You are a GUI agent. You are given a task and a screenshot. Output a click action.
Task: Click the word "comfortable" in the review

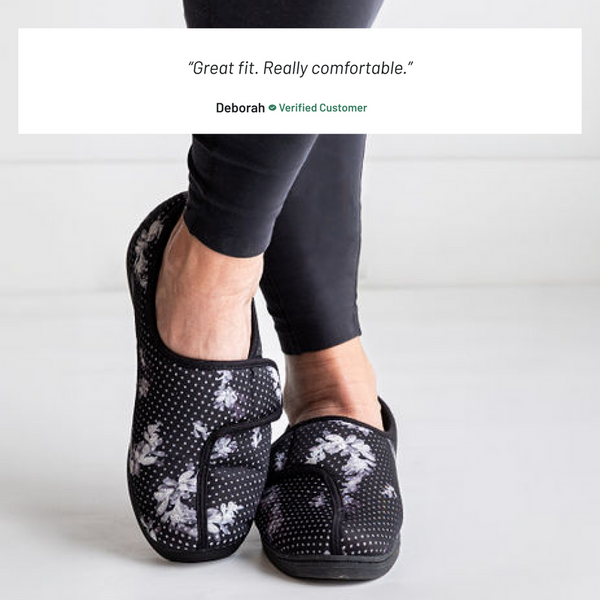[357, 68]
